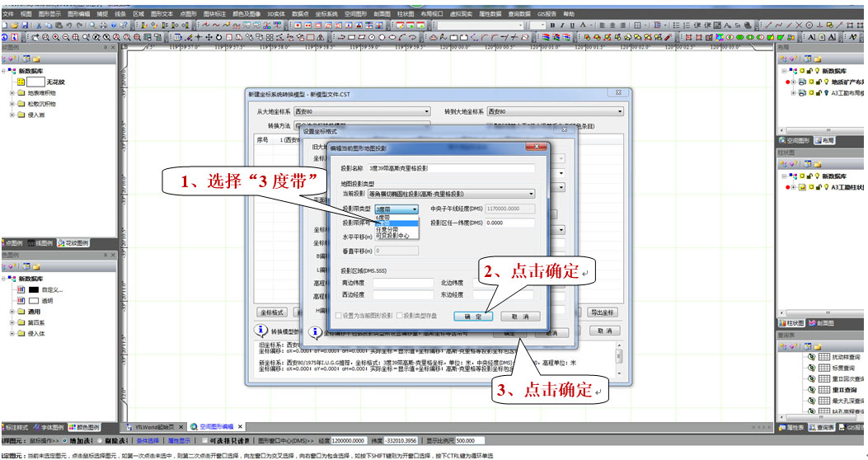Click the 西边经度 input field

(x=403, y=294)
